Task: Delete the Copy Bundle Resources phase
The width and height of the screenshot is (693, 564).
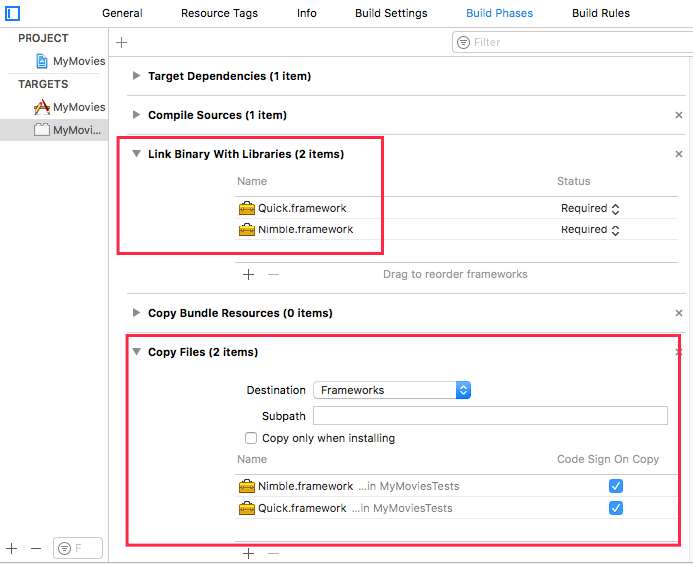Action: pyautogui.click(x=679, y=313)
